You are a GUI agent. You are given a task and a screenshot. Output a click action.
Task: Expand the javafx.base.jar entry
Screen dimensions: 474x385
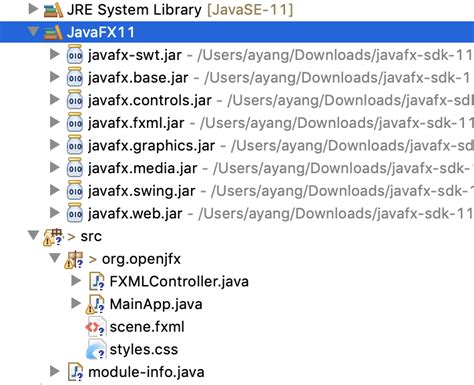(x=54, y=77)
